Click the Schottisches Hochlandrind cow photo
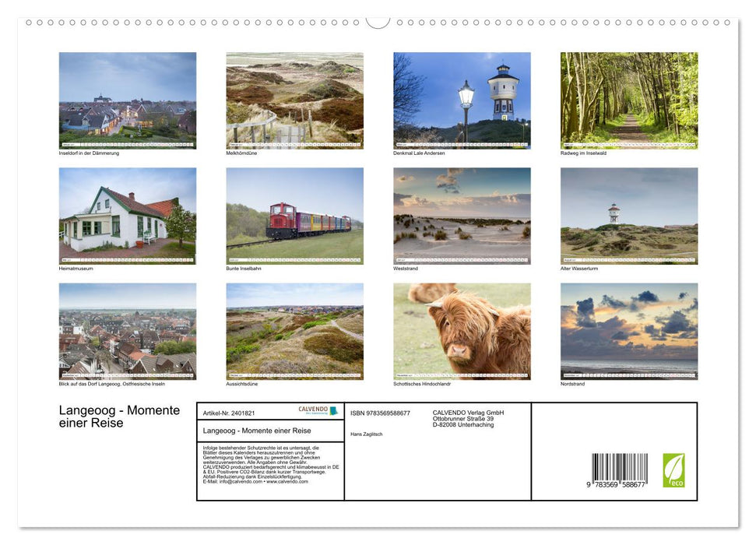The height and width of the screenshot is (545, 756). 462,332
